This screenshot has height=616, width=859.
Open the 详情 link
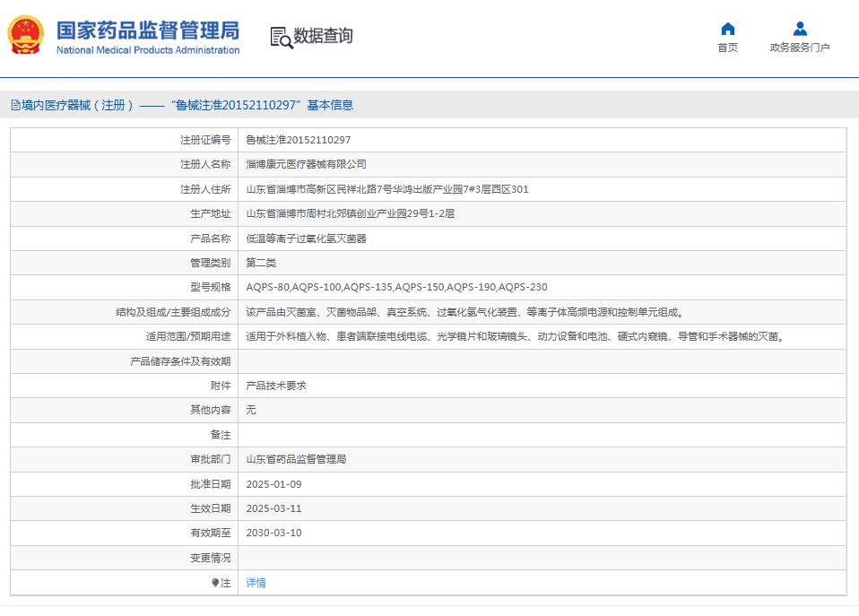tap(255, 582)
